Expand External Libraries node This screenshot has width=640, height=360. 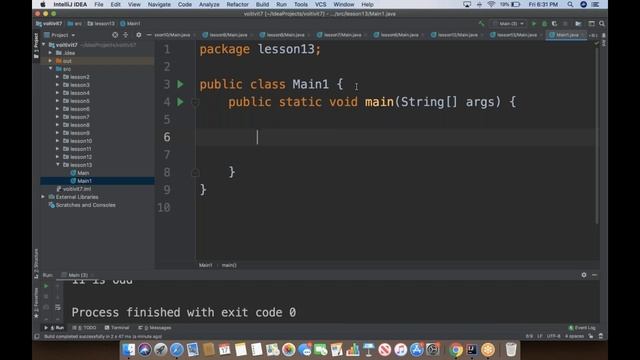44,197
